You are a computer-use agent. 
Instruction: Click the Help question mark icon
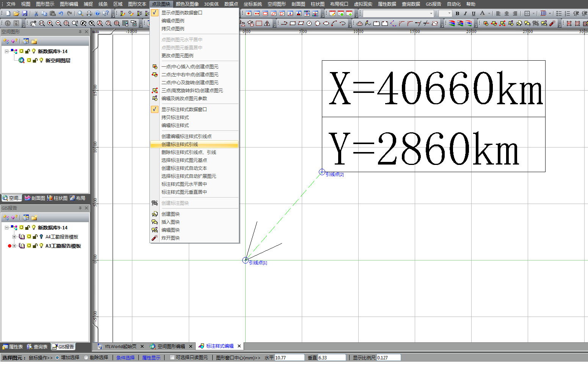[97, 13]
